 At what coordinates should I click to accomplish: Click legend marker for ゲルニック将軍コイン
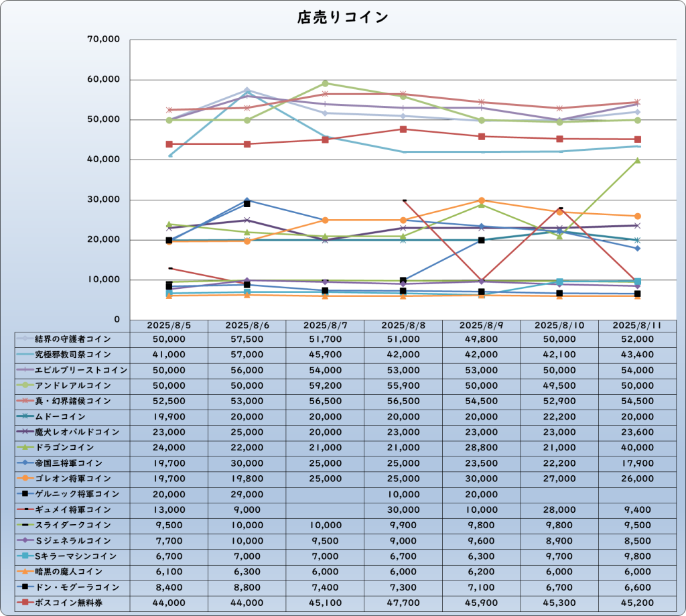coord(25,494)
